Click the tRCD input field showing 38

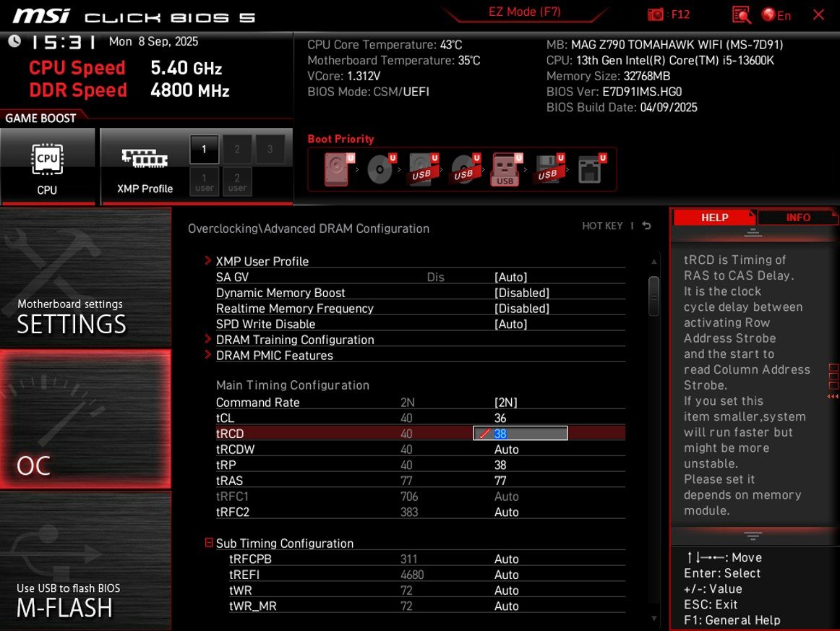[520, 434]
